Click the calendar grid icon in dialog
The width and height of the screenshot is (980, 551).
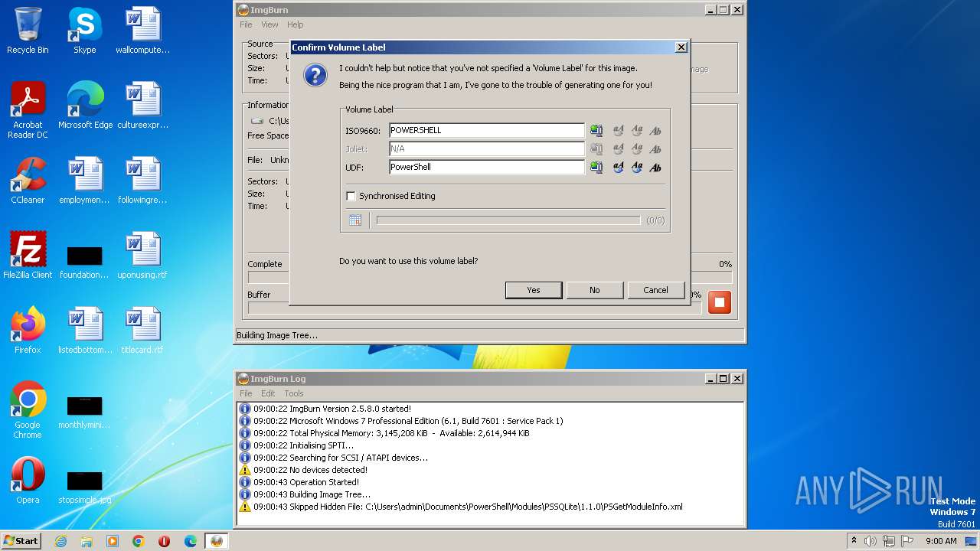click(x=355, y=220)
